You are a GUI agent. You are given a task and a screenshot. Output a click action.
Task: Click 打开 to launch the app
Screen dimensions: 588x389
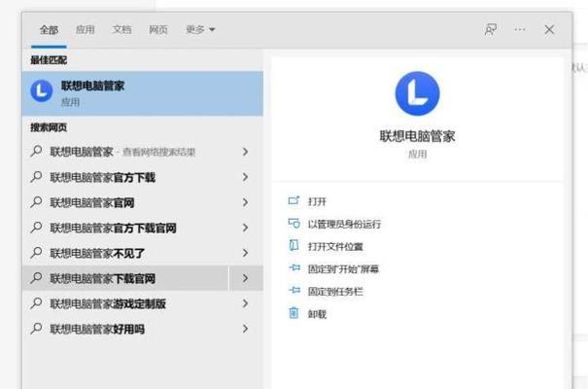coord(317,201)
